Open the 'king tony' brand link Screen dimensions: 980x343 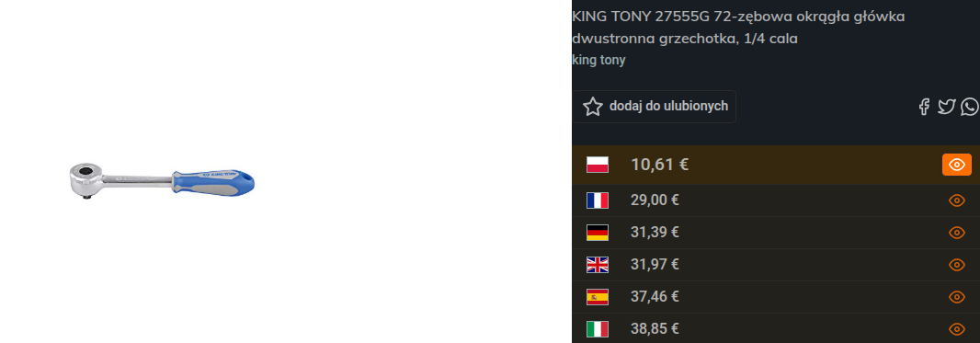[x=598, y=61]
